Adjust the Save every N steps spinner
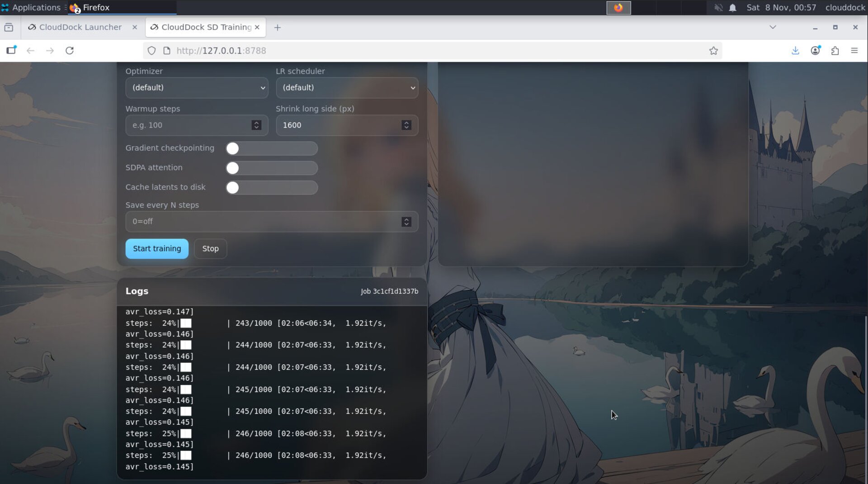 coord(406,221)
